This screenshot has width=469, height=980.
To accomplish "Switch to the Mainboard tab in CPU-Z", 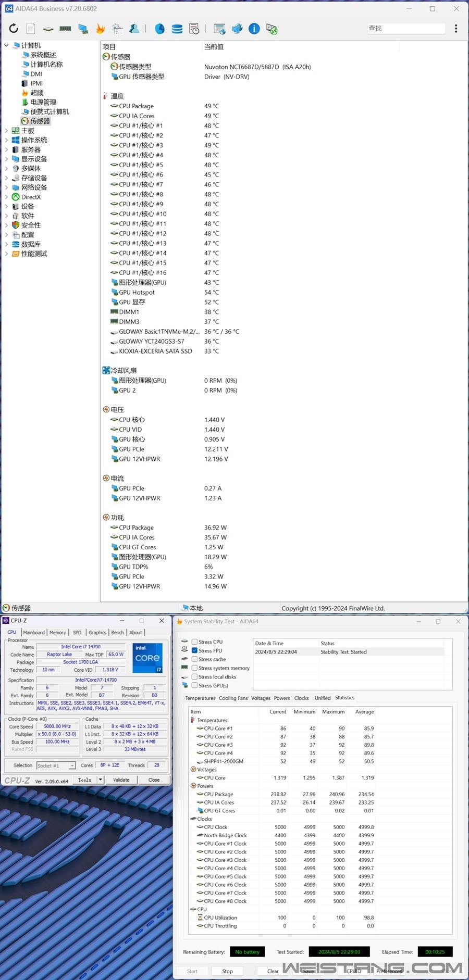I will (34, 632).
